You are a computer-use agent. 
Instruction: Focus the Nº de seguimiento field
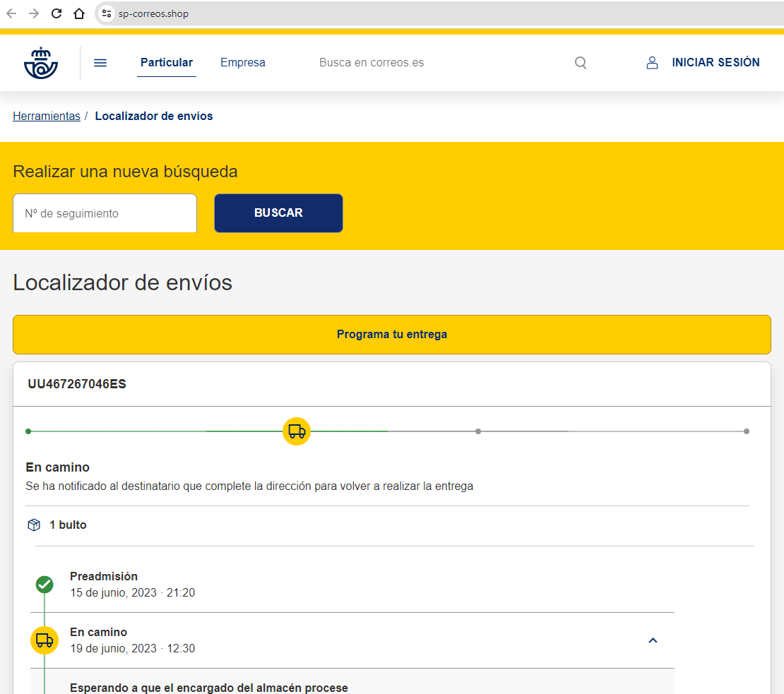click(105, 213)
